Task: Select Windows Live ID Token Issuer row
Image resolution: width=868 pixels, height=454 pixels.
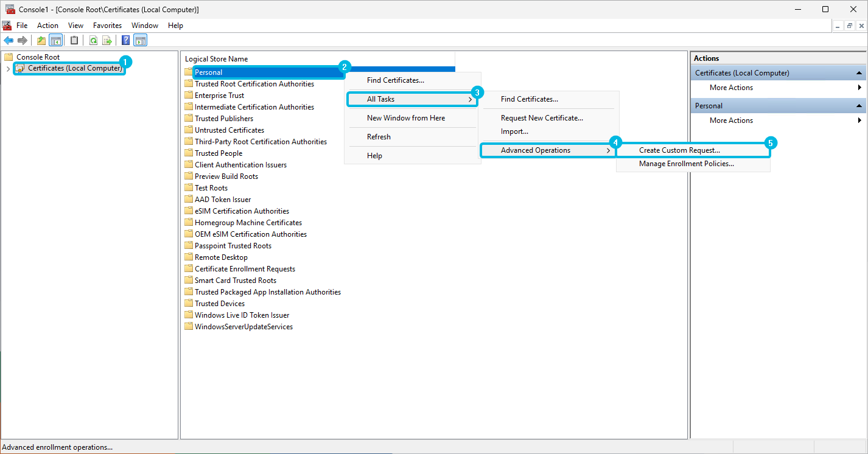Action: pyautogui.click(x=237, y=315)
